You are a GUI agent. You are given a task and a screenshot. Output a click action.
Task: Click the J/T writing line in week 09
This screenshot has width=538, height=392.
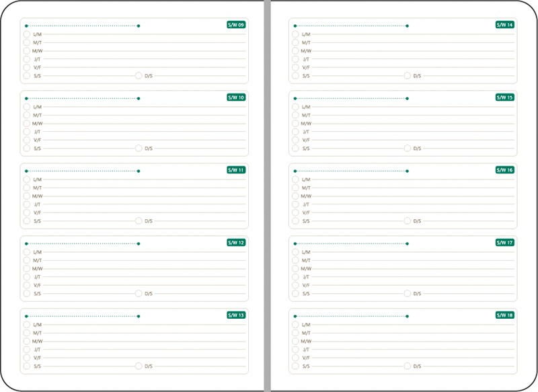[145, 59]
